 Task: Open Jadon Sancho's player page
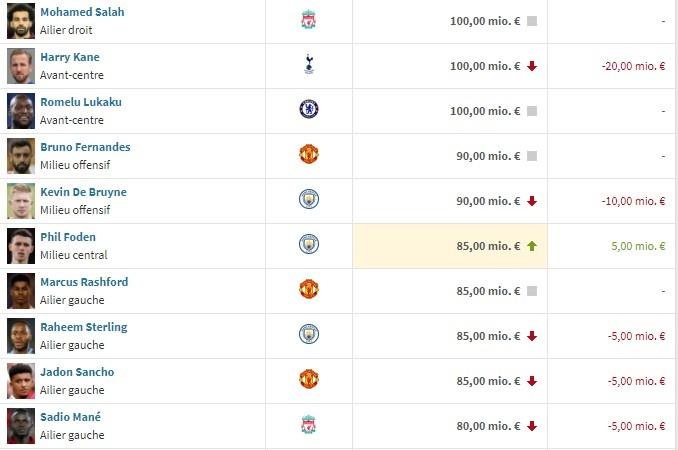coord(77,372)
